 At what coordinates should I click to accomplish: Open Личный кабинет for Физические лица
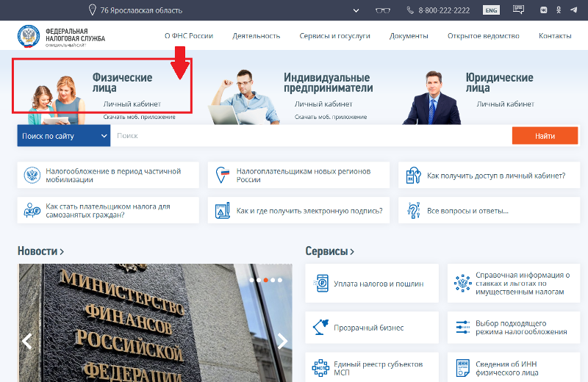click(132, 104)
